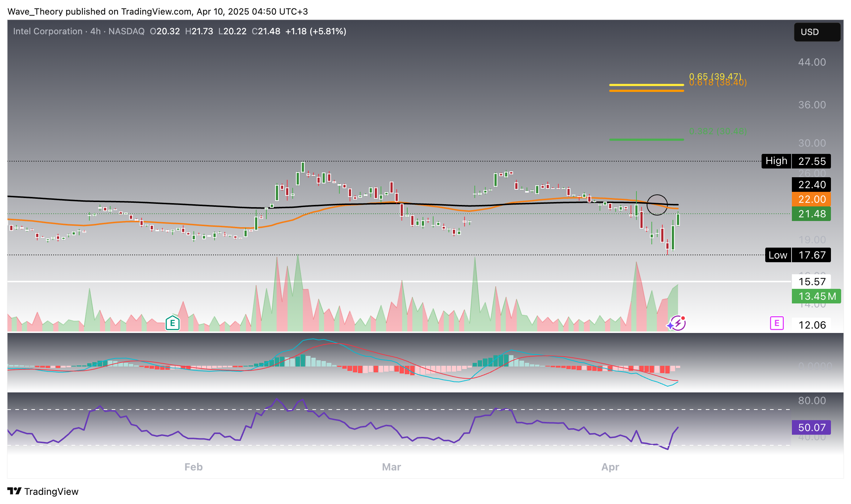Click the 36.00 price axis value
This screenshot has height=504, width=851.
tap(812, 105)
